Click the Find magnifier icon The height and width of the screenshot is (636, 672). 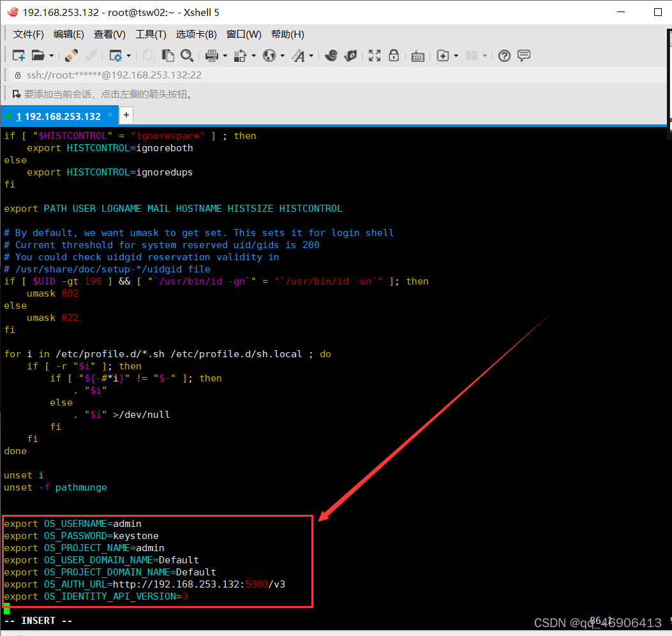coord(187,55)
